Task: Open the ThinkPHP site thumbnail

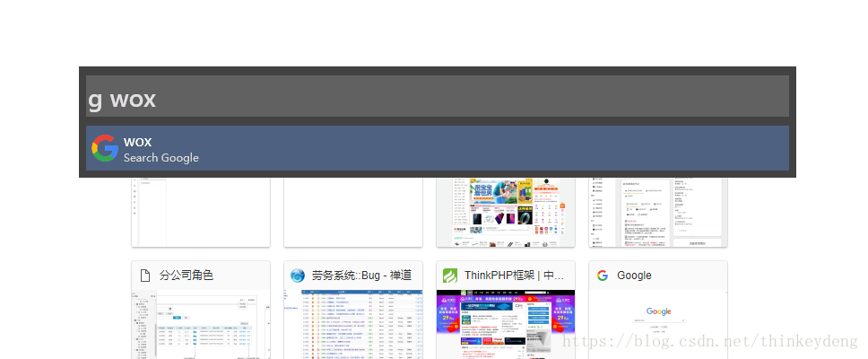Action: tap(506, 324)
